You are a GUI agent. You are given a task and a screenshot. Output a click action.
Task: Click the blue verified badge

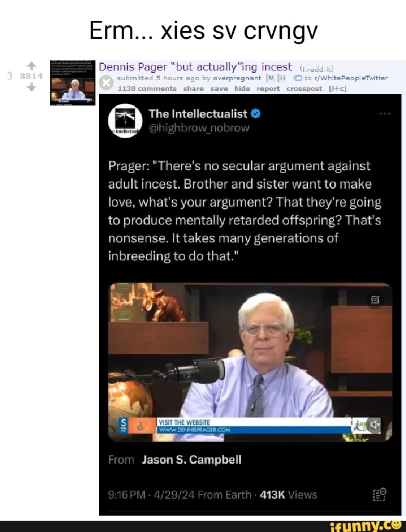256,113
